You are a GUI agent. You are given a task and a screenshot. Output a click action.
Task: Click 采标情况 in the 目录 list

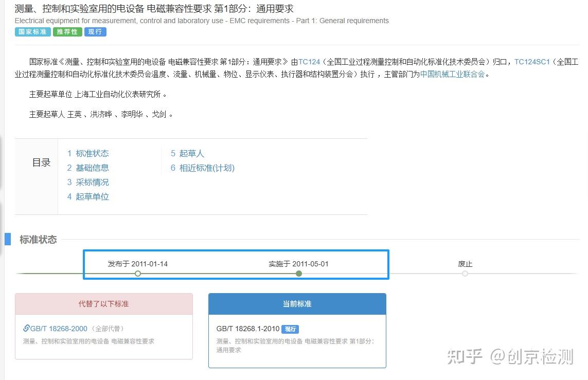93,182
